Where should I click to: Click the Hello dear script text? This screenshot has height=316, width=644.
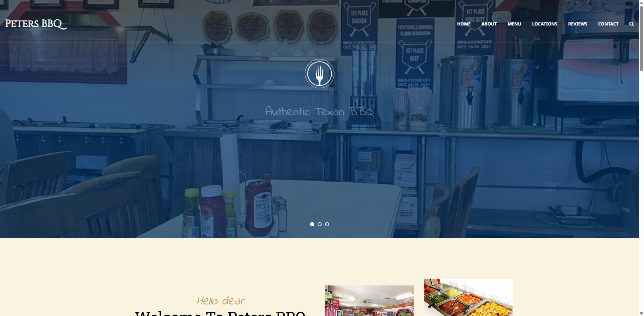click(x=221, y=301)
